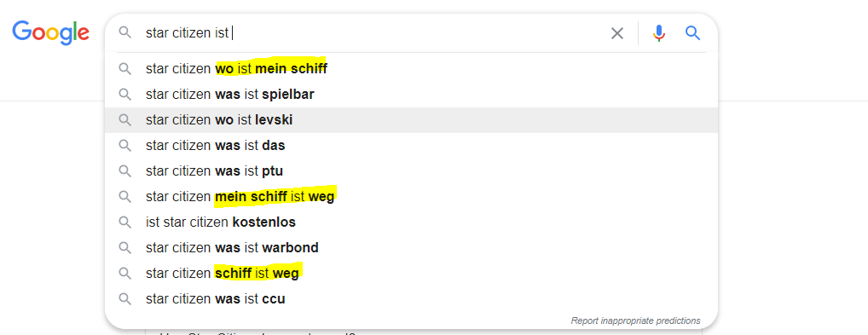Select suggestion 'star citizen was ist spielbar'

411,95
